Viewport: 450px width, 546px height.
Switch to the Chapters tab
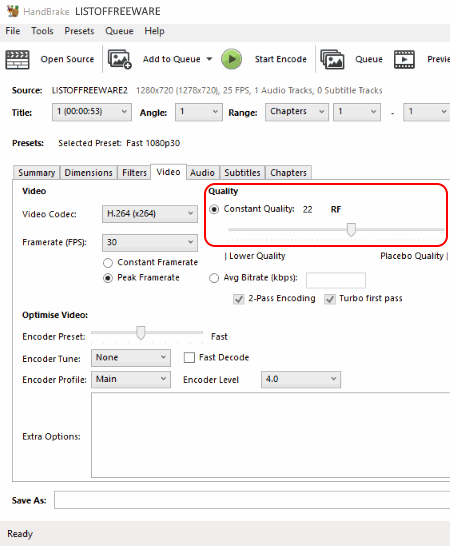pos(288,173)
